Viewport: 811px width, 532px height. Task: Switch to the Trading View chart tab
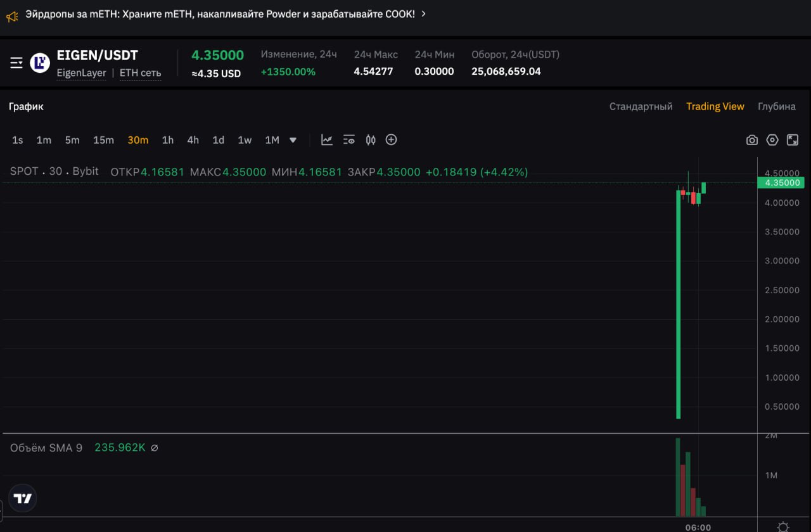click(715, 106)
